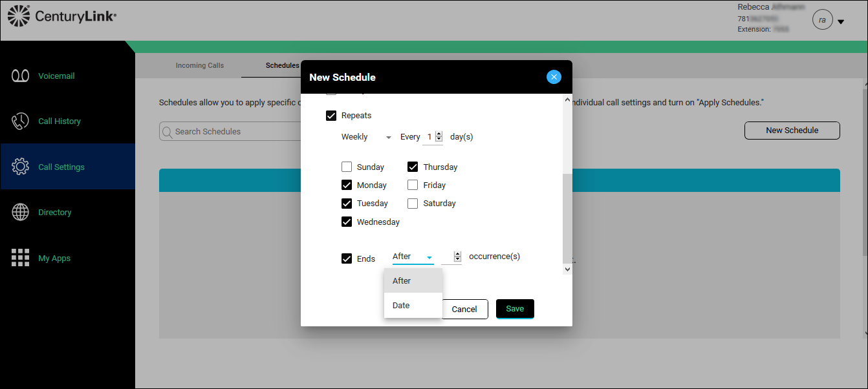Enable the Friday checkbox
This screenshot has width=868, height=389.
click(413, 185)
